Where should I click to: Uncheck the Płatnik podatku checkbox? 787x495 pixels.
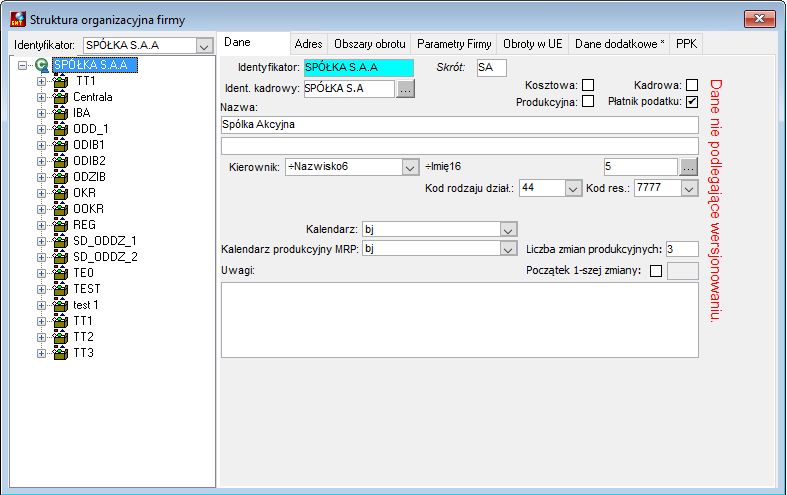pyautogui.click(x=692, y=101)
